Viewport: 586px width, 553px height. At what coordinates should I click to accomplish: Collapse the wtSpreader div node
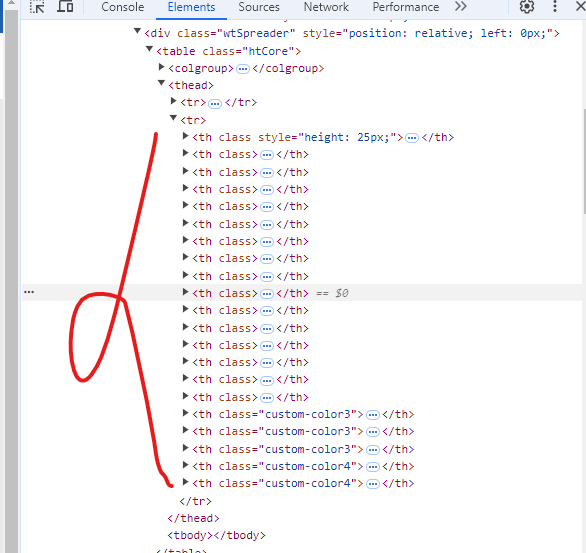[x=138, y=31]
